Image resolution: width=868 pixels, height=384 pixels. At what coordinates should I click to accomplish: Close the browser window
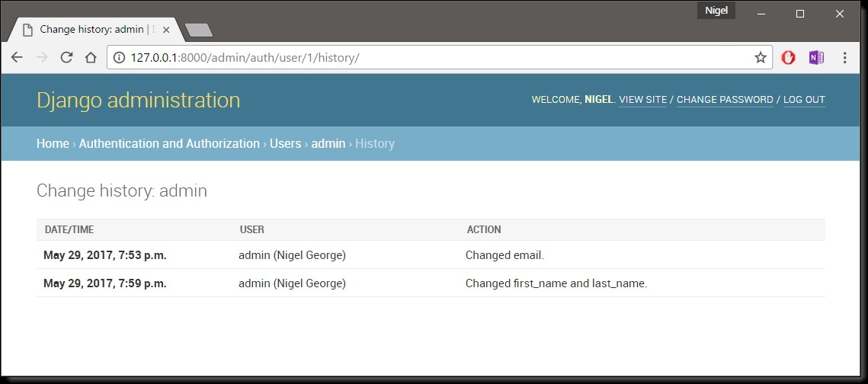[840, 14]
